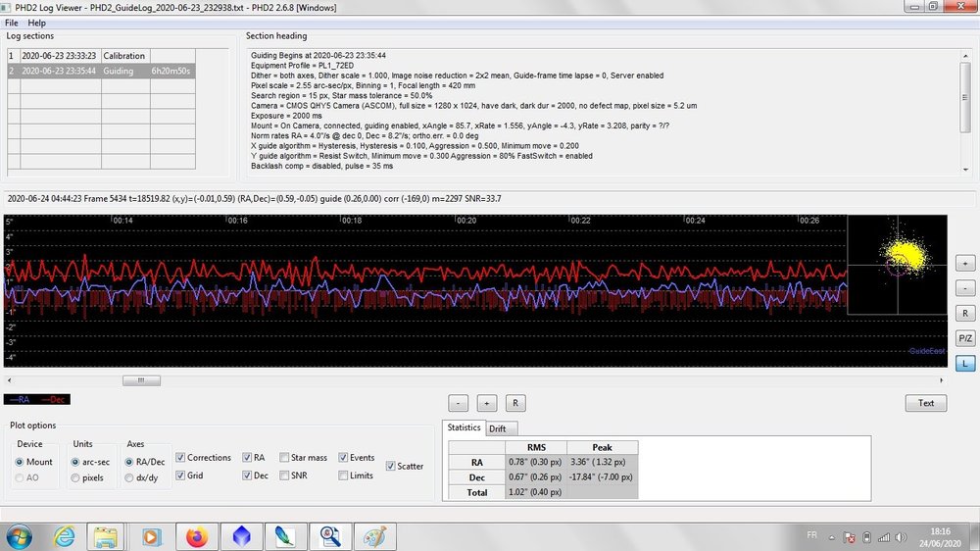Click section heading scrollbar up arrow
The width and height of the screenshot is (980, 551).
[x=965, y=56]
